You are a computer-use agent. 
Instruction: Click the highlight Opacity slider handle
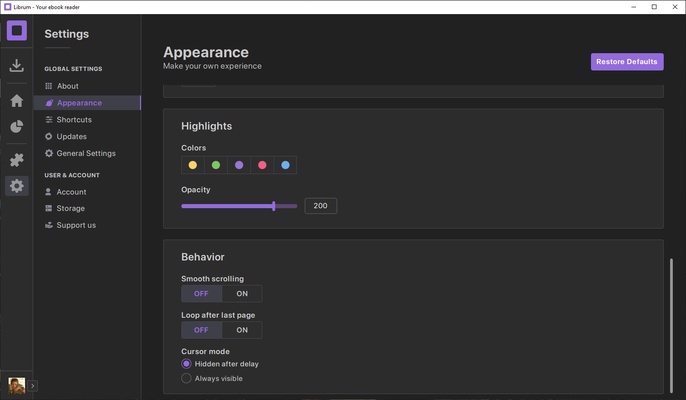click(x=274, y=206)
